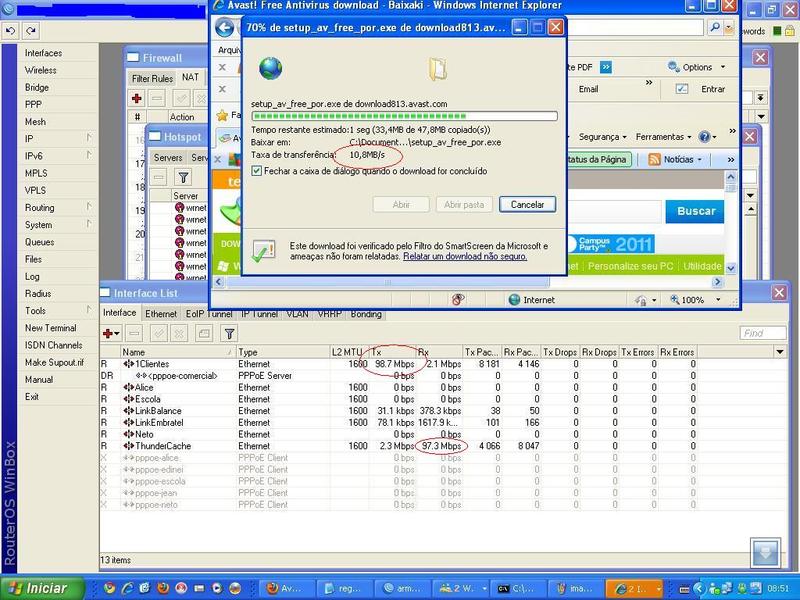Toggle close dialog when download completes checkbox
This screenshot has height=600, width=800.
[257, 171]
